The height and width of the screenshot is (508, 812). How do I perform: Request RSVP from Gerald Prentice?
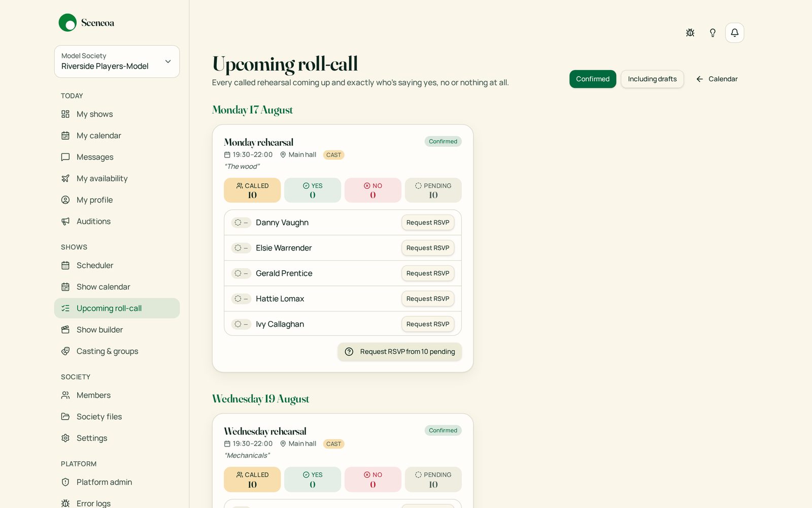pos(428,273)
